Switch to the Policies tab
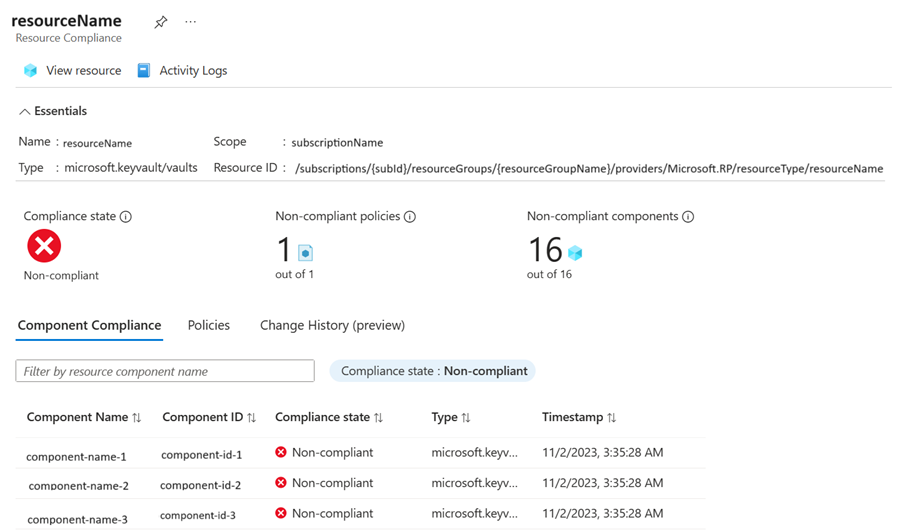This screenshot has width=900, height=530. 209,325
